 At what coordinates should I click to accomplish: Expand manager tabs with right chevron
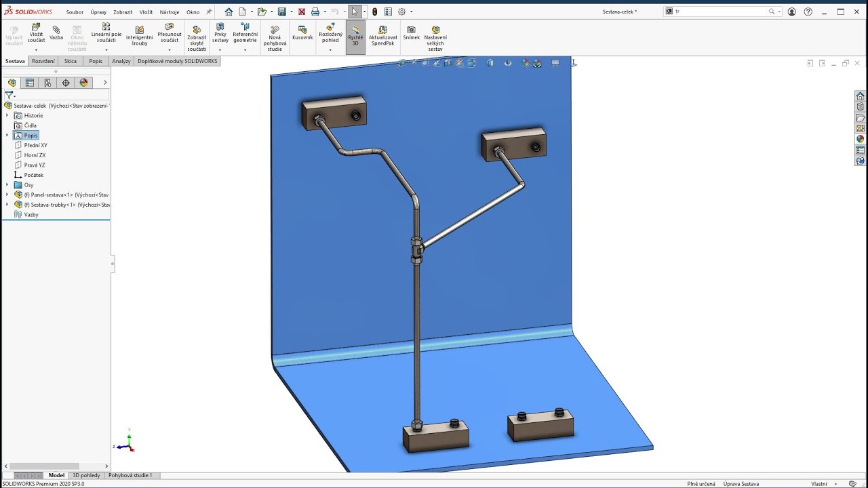pyautogui.click(x=104, y=83)
